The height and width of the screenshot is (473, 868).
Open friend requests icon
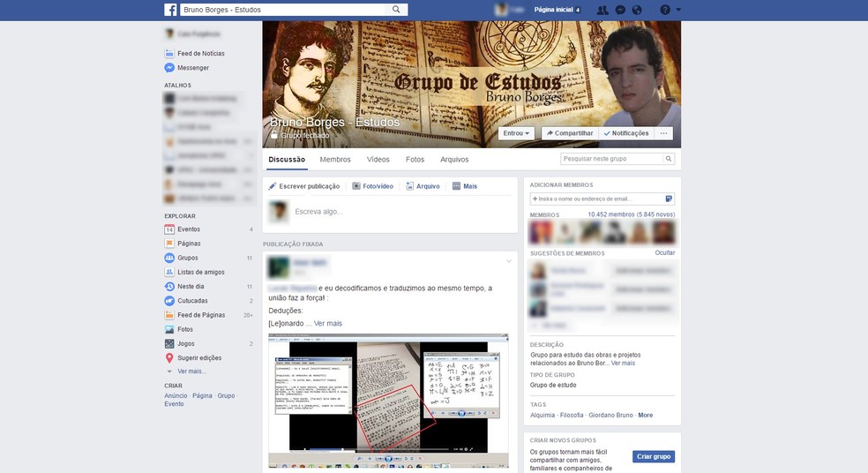point(602,10)
